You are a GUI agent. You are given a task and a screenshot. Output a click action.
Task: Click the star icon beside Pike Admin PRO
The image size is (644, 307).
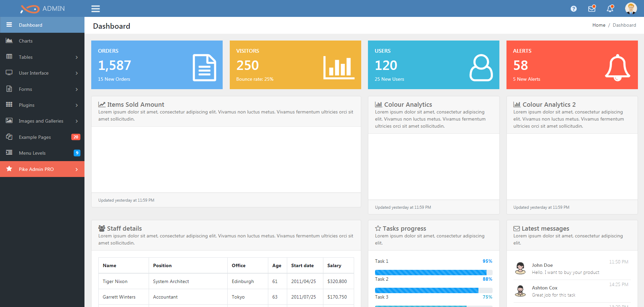[x=9, y=169]
